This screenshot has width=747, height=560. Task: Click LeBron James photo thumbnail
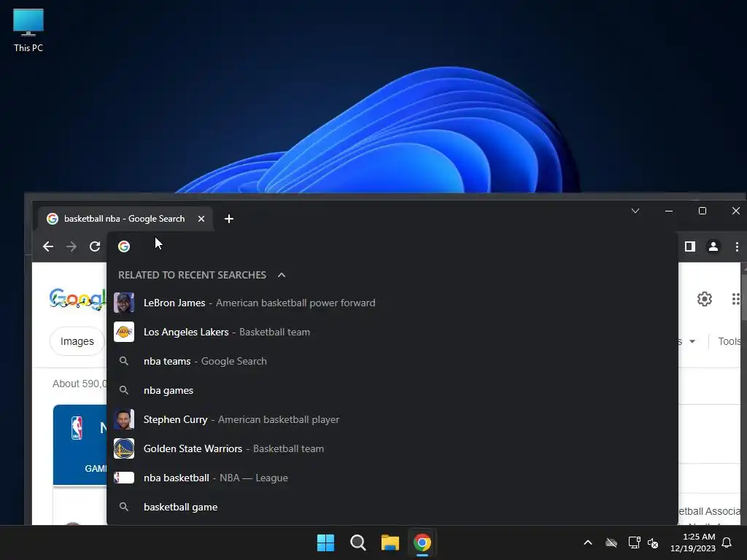pyautogui.click(x=124, y=303)
